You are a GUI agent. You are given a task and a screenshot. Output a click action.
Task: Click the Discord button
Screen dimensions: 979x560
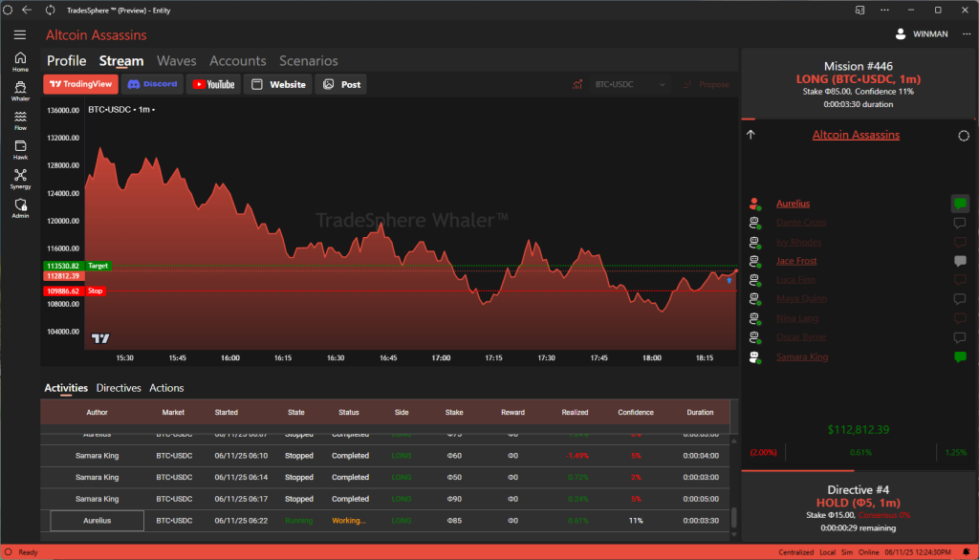(x=152, y=84)
